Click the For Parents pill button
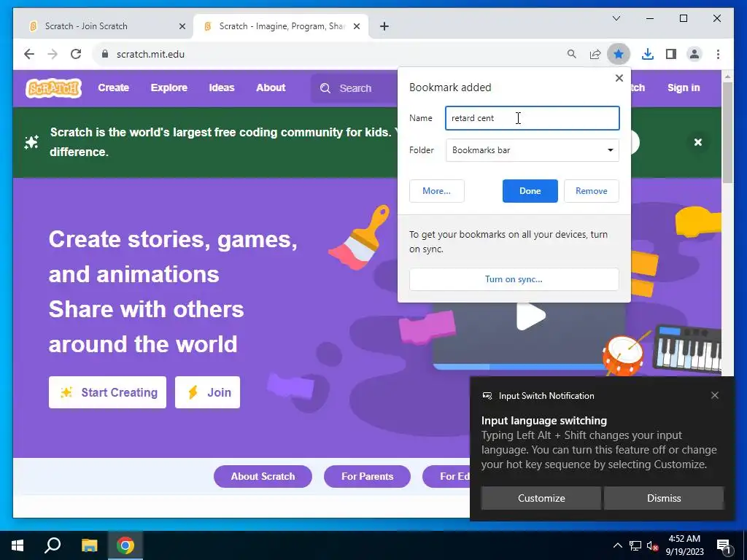The image size is (747, 560). point(367,476)
